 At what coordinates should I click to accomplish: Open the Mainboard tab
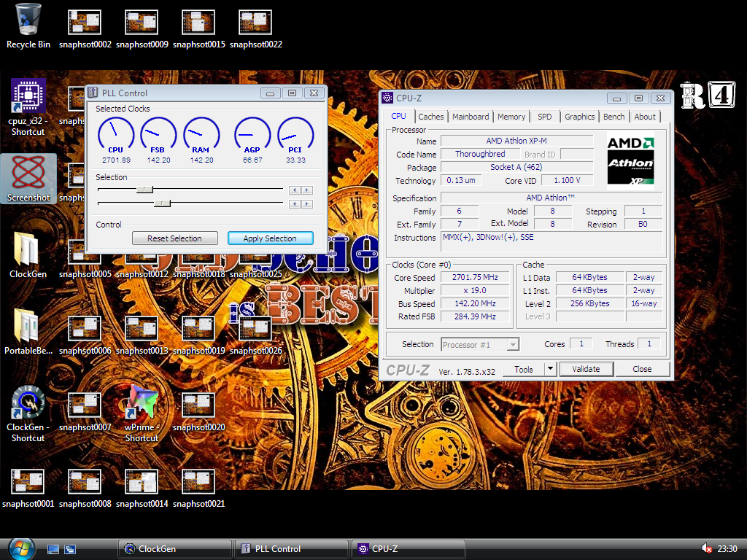point(471,117)
